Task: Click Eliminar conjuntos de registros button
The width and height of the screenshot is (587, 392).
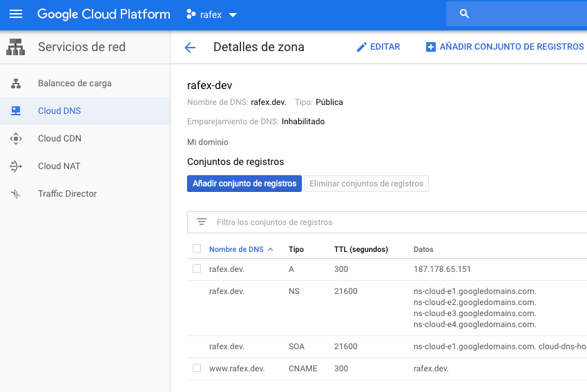Action: pos(366,184)
